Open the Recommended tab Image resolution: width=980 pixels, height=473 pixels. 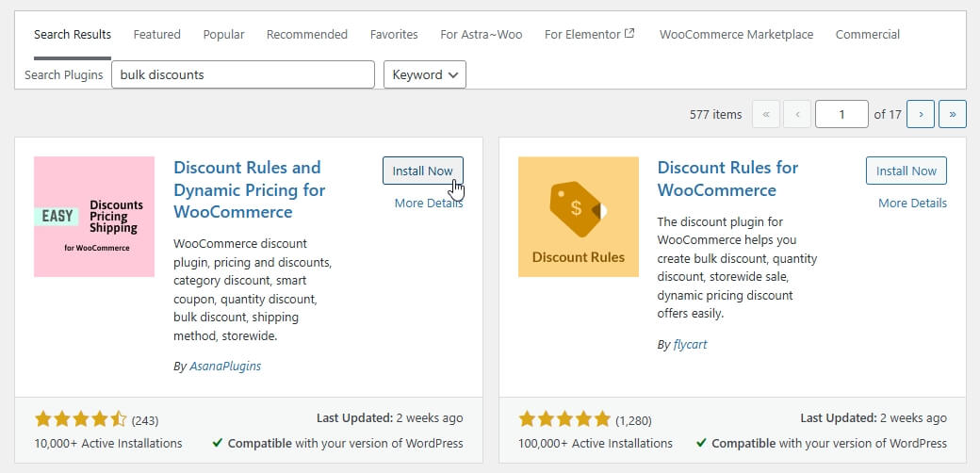(307, 34)
